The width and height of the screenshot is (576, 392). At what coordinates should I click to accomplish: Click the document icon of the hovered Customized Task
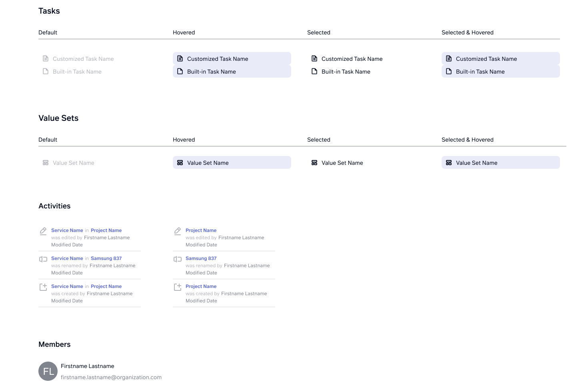[180, 58]
